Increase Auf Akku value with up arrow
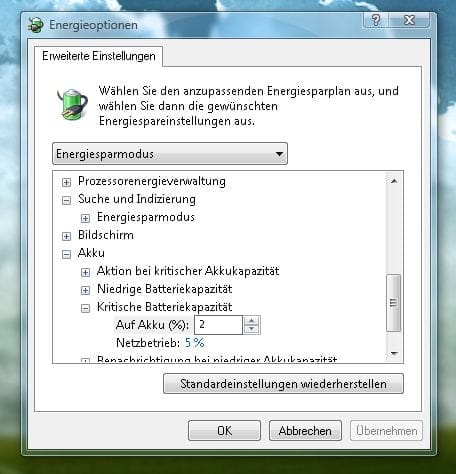 (252, 321)
